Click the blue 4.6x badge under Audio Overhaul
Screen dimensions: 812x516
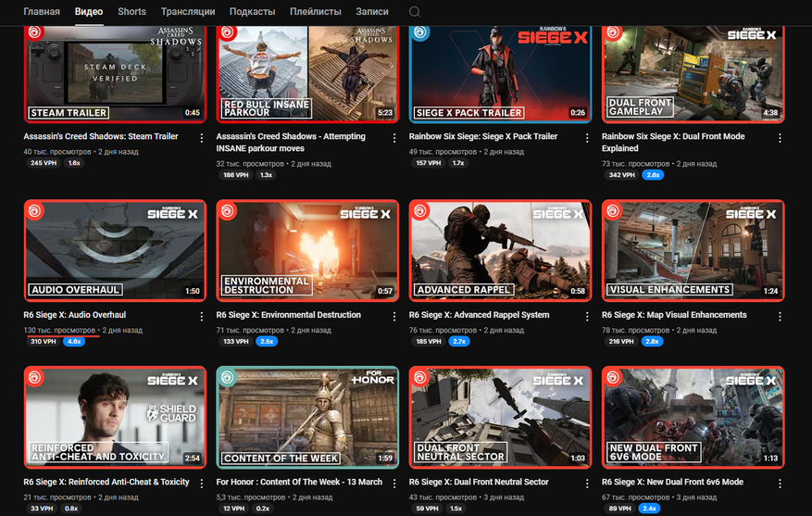pyautogui.click(x=74, y=342)
